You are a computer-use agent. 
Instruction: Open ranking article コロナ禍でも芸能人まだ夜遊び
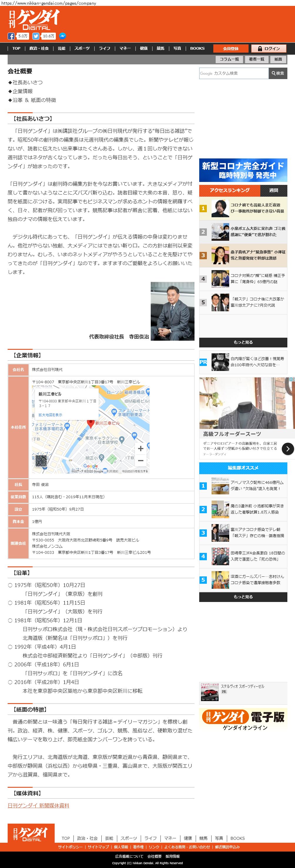pos(243,208)
